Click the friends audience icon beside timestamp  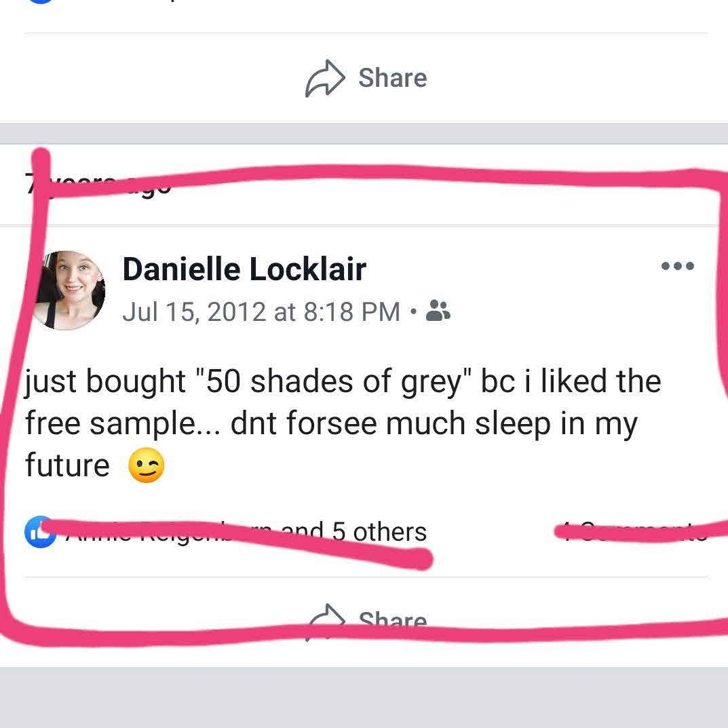pos(438,311)
